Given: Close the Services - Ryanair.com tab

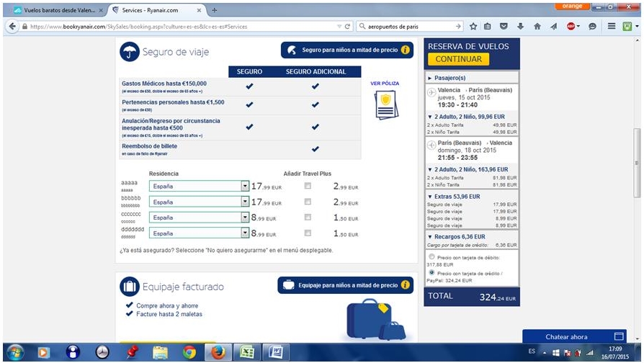Looking at the screenshot, I should click(x=200, y=10).
